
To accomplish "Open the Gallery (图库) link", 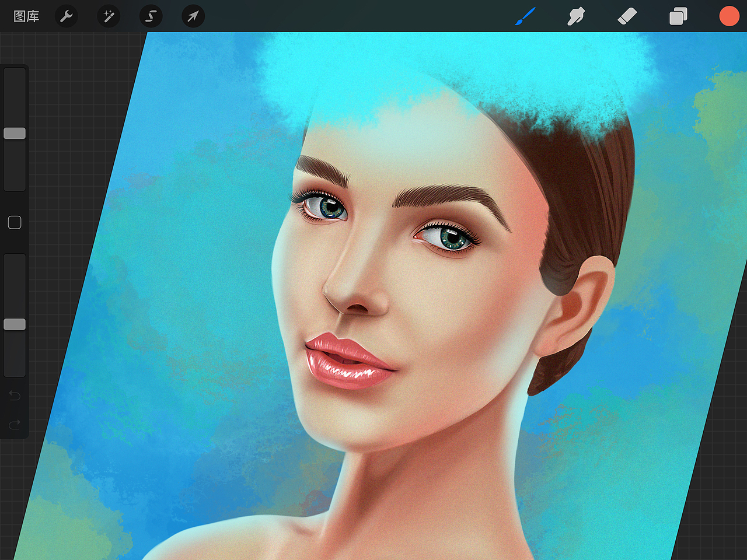I will coord(26,16).
